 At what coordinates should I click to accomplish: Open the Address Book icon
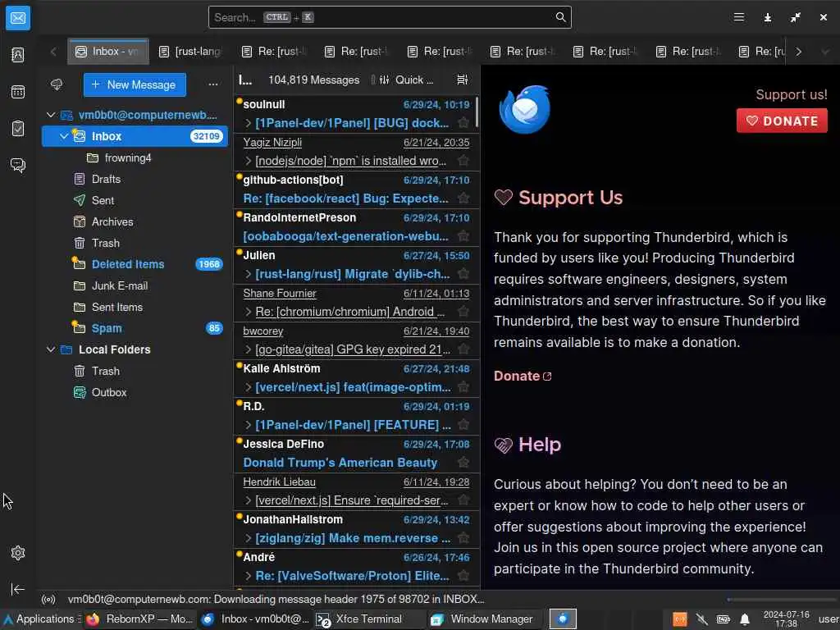coord(18,55)
